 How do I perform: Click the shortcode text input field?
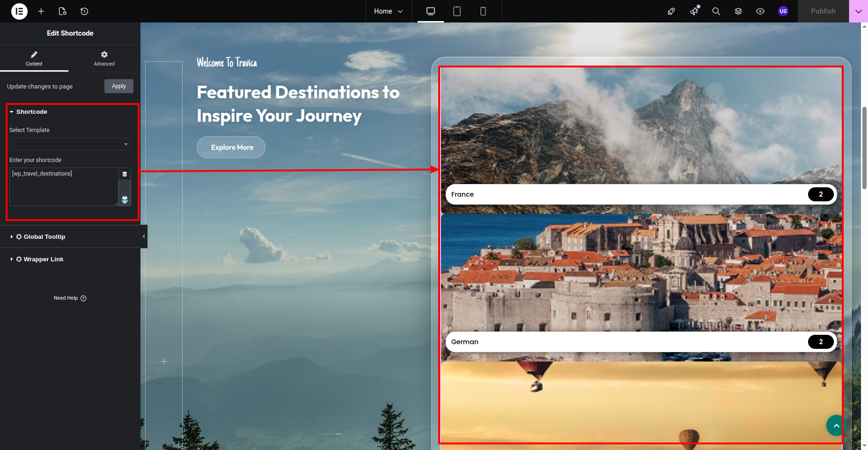(64, 186)
